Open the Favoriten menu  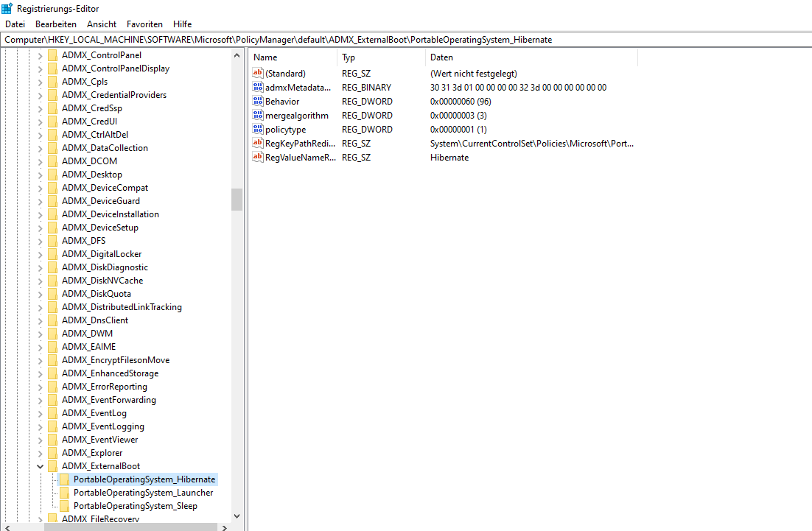[144, 24]
